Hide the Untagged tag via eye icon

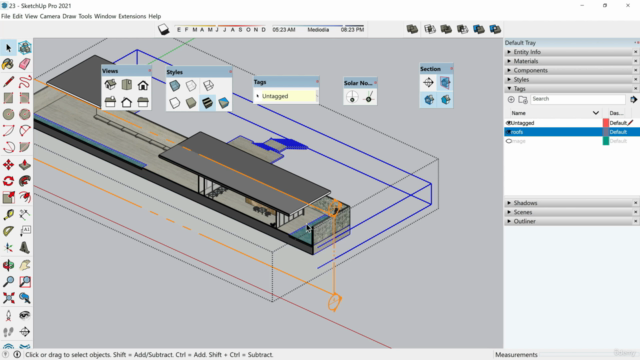click(509, 123)
